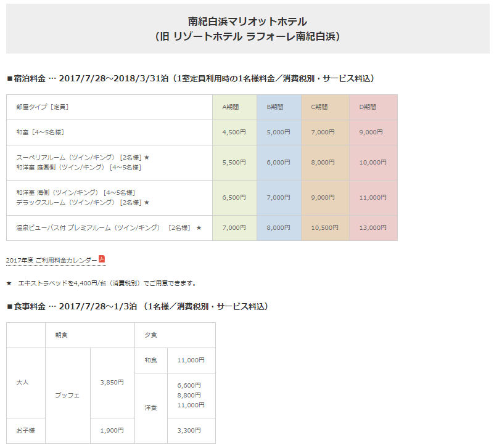Click the 4,500円 price in A期間

pyautogui.click(x=234, y=132)
